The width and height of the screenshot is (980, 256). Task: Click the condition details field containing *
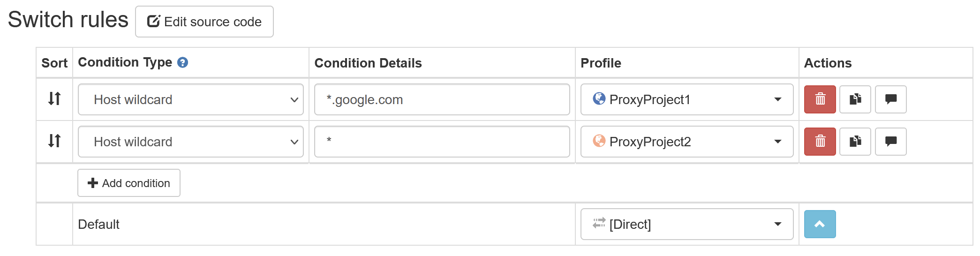[x=442, y=142]
